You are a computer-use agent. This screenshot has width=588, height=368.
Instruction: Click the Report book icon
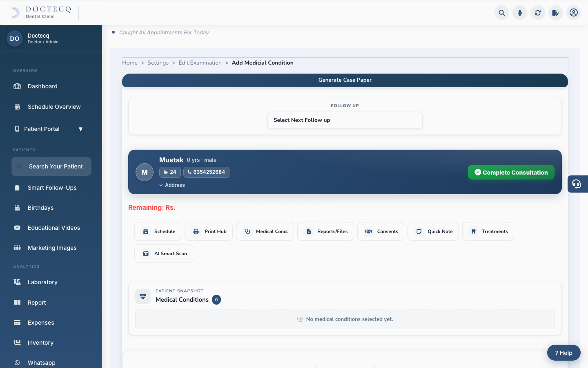tap(17, 303)
